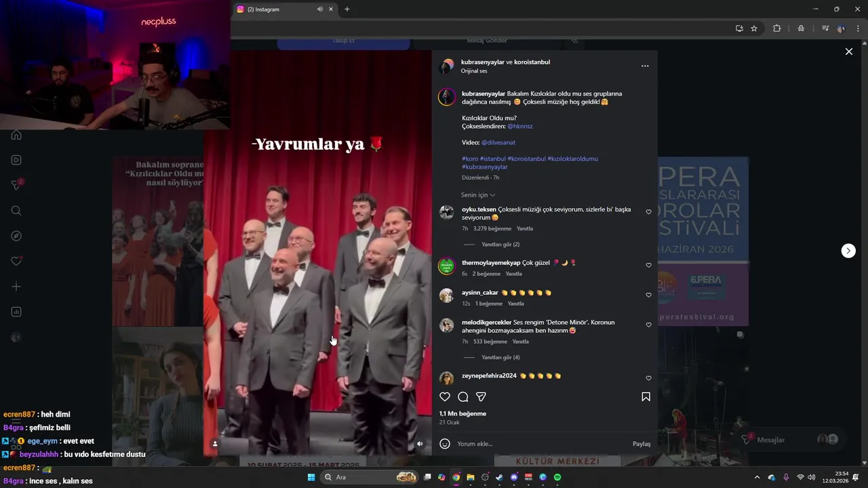
Task: Open the profile avatar in the Instagram sidebar
Action: [16, 338]
